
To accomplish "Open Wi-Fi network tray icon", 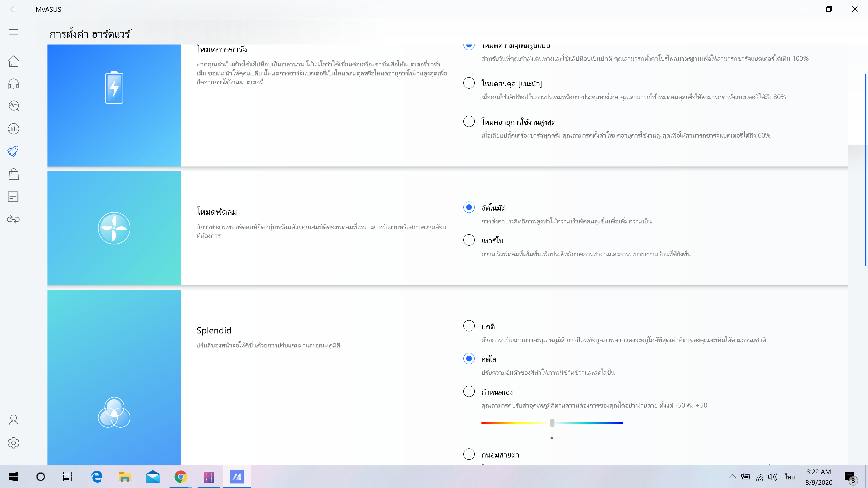I will (x=760, y=476).
